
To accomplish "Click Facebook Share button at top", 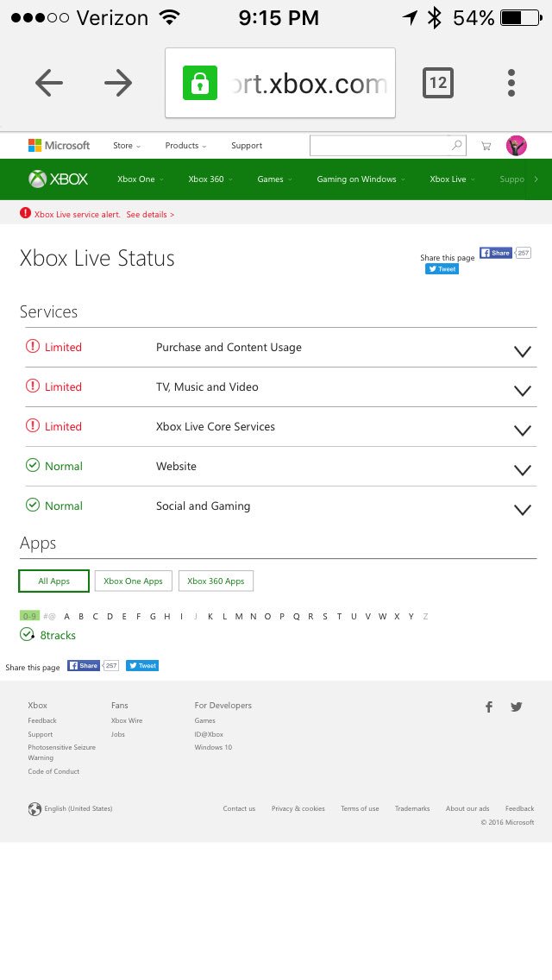I will point(496,253).
